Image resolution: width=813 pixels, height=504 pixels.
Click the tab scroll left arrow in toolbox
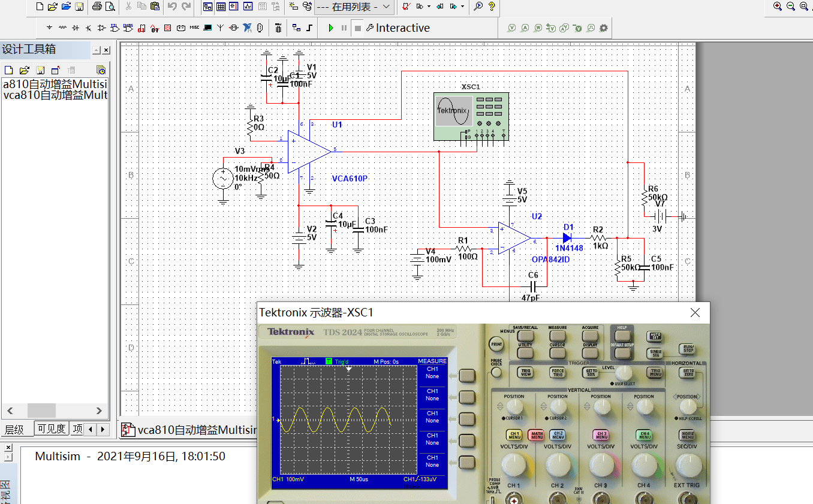(x=91, y=429)
